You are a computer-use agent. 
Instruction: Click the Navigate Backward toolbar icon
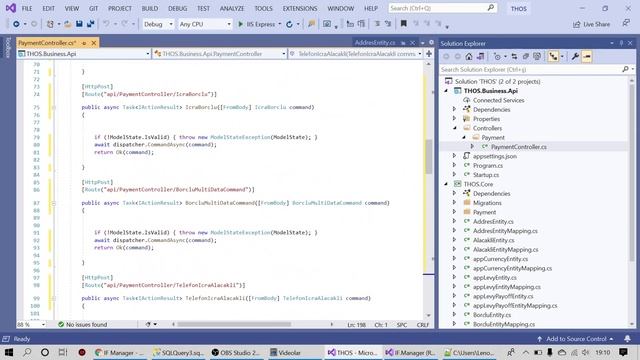(16, 24)
